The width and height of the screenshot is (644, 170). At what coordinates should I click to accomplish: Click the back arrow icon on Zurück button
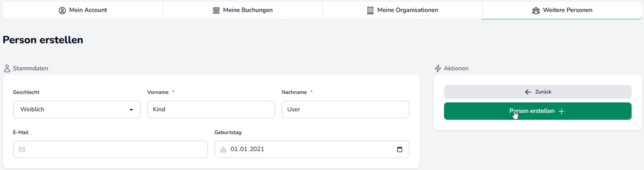(528, 92)
